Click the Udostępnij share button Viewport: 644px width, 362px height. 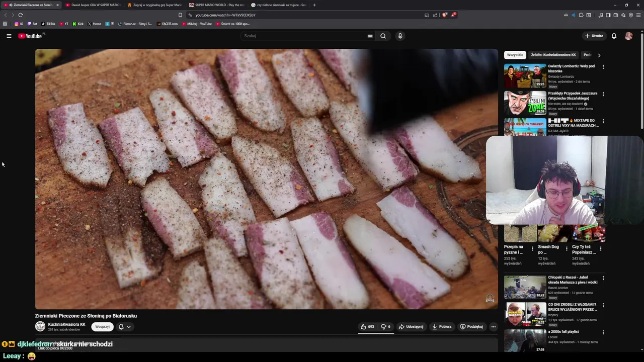[x=411, y=326]
